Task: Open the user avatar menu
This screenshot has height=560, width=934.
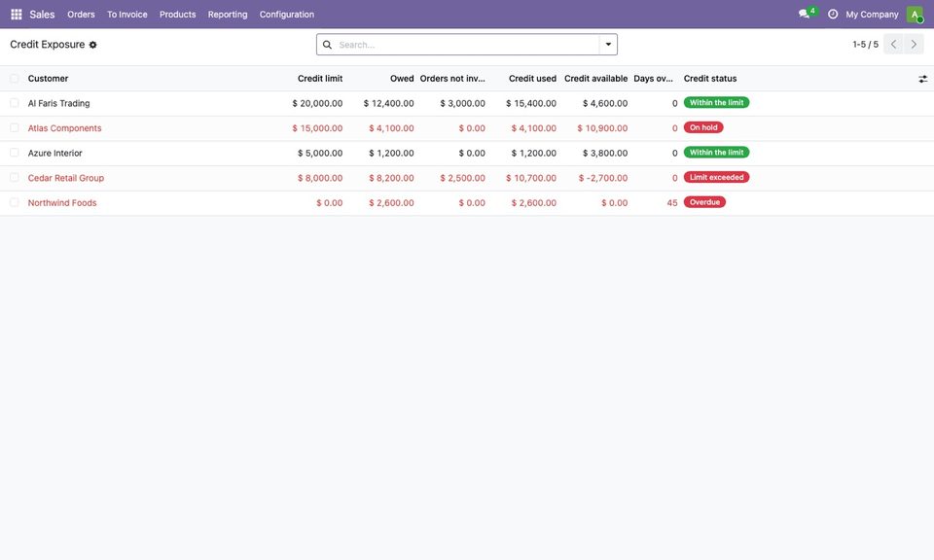Action: pos(915,15)
